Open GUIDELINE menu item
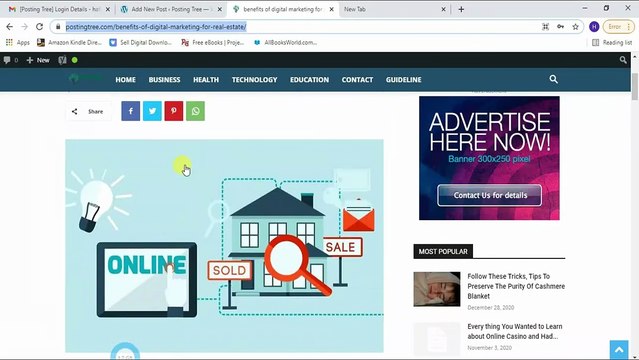This screenshot has height=360, width=639. (x=403, y=80)
